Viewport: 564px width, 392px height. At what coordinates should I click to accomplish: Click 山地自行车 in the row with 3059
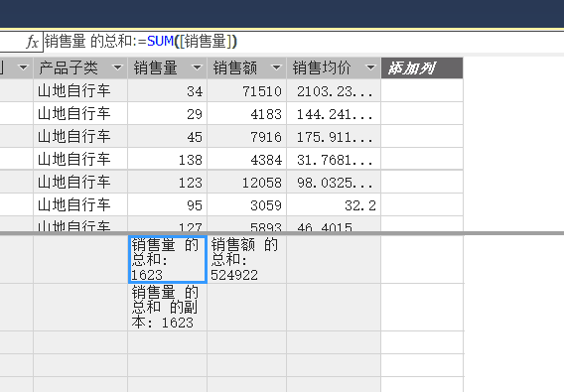tap(80, 205)
